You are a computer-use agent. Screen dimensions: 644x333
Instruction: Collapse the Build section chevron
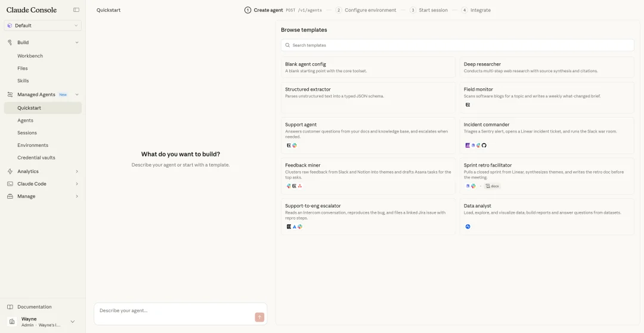point(77,42)
